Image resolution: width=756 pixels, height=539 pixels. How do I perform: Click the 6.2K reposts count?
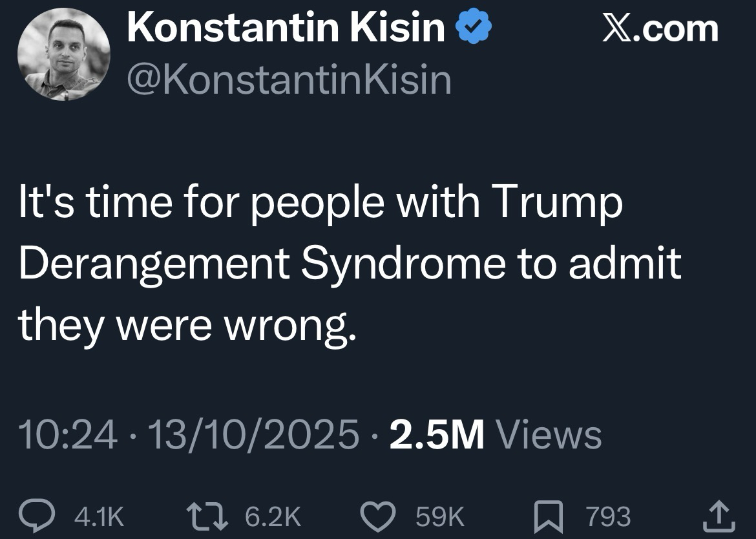pyautogui.click(x=273, y=517)
